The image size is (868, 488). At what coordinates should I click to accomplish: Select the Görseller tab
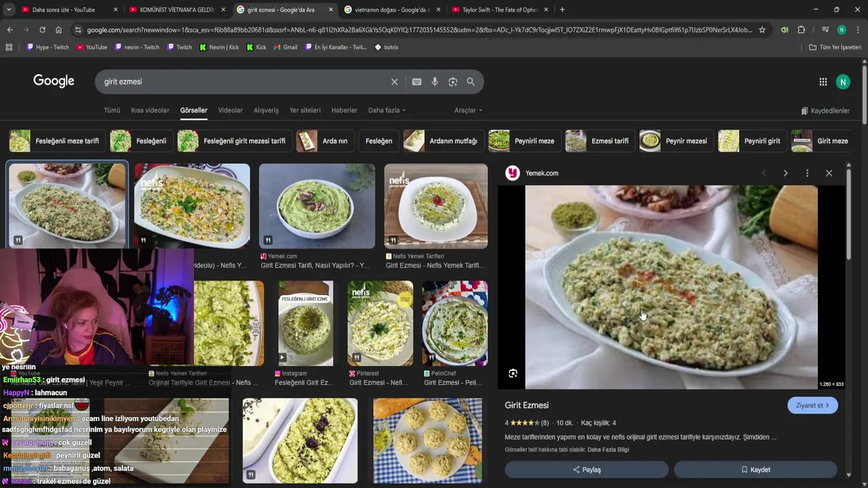[x=193, y=110]
